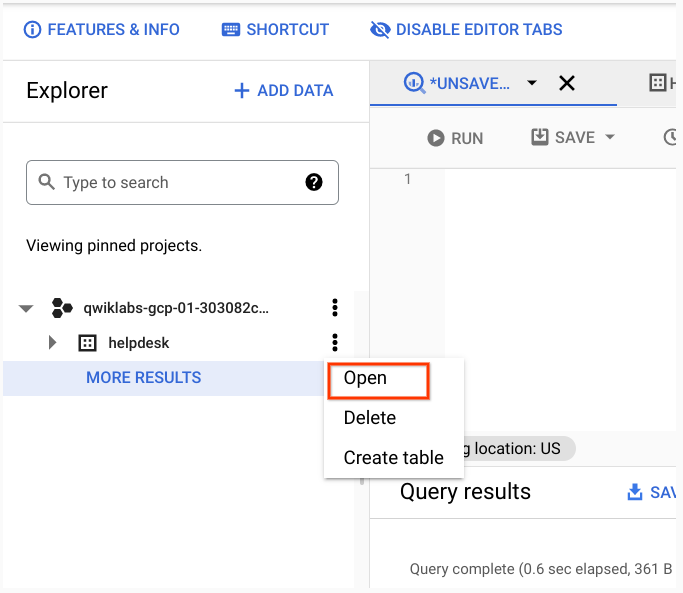This screenshot has height=593, width=683.
Task: Select project qwiklabs-gcp-01-303082c
Action: (176, 308)
